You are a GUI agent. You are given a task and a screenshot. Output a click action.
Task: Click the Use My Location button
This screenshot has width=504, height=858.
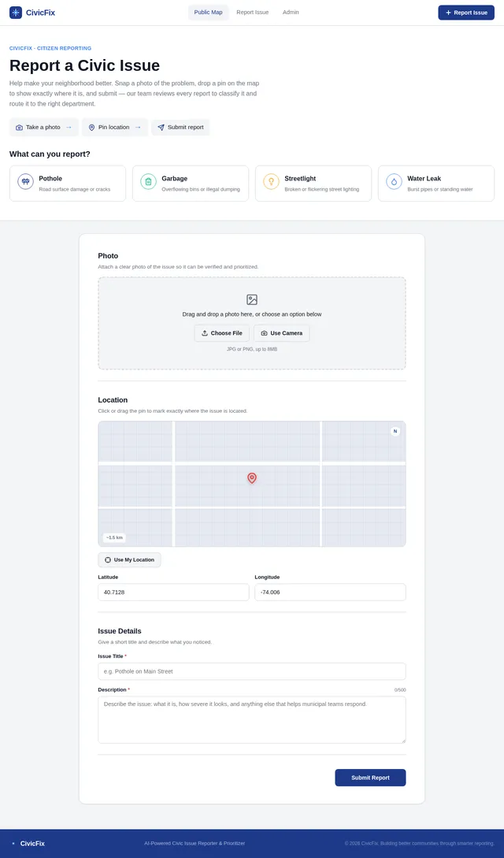(x=130, y=559)
